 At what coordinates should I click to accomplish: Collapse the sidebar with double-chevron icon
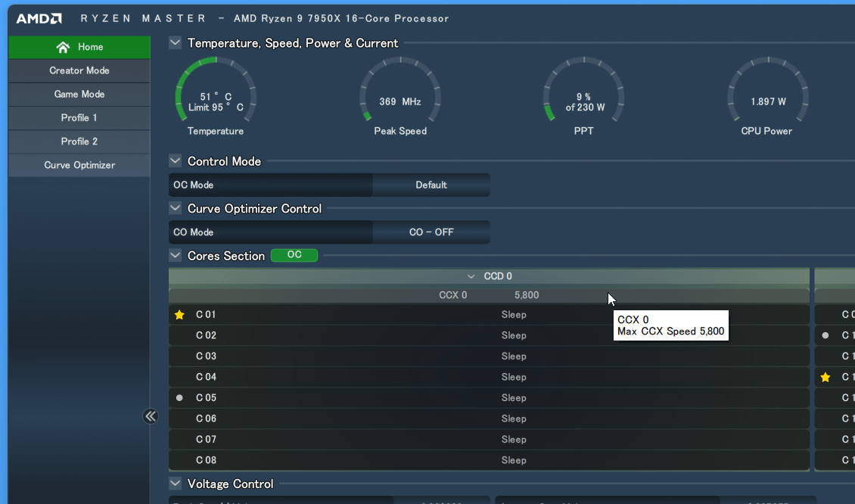point(151,416)
